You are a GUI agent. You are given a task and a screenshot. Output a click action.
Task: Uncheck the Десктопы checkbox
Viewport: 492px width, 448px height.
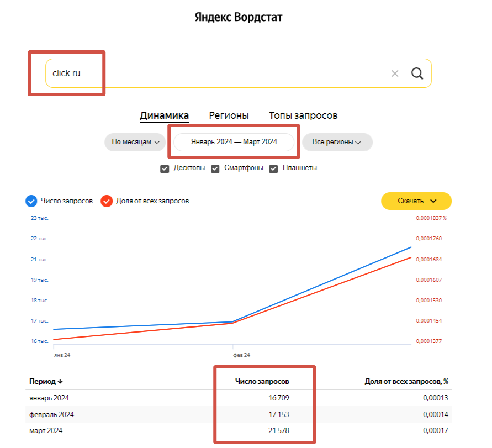click(165, 168)
